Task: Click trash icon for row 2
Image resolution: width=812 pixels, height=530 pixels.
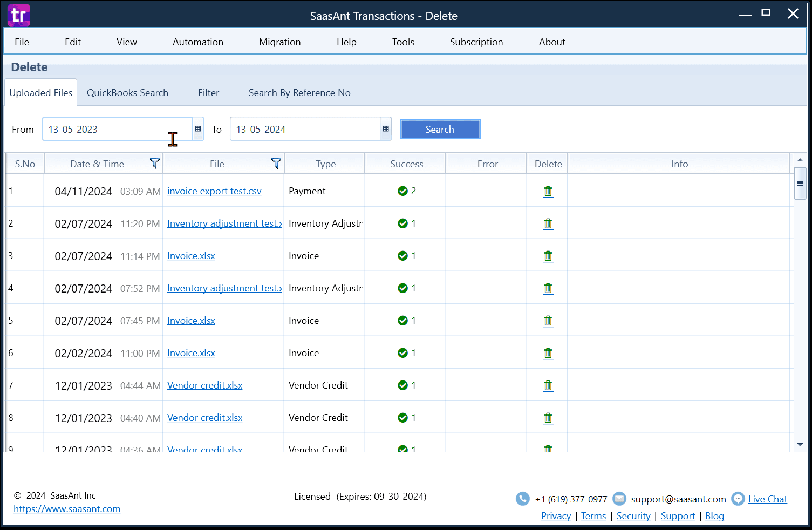Action: (x=548, y=223)
